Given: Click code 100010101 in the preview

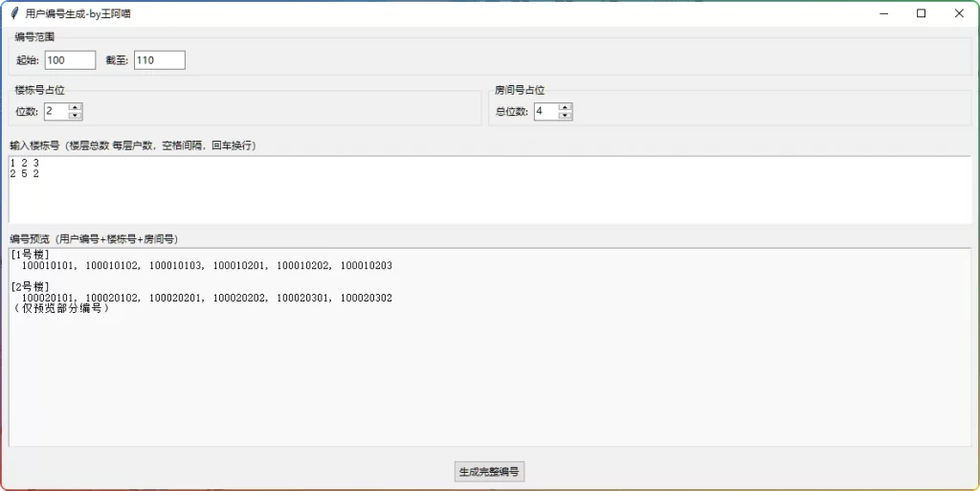Looking at the screenshot, I should click(48, 265).
